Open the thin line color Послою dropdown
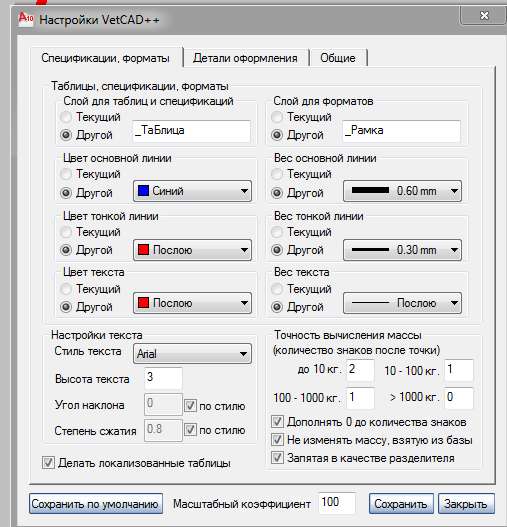507x527 pixels. 192,250
